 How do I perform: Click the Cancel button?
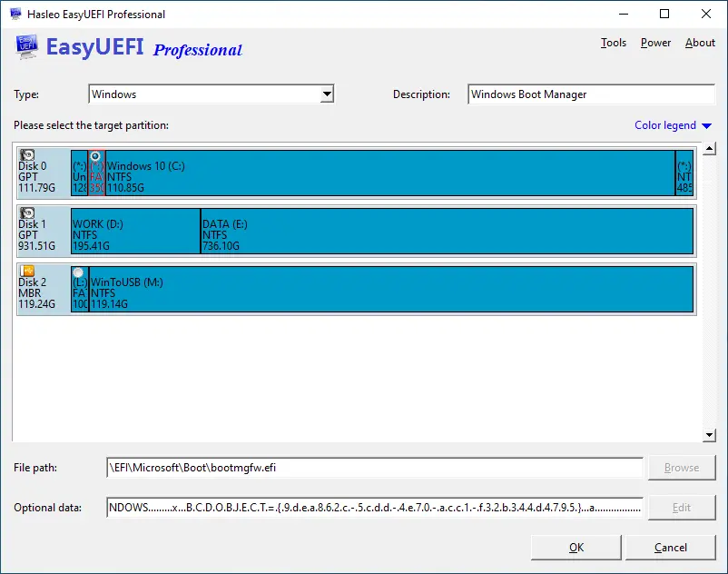(670, 548)
